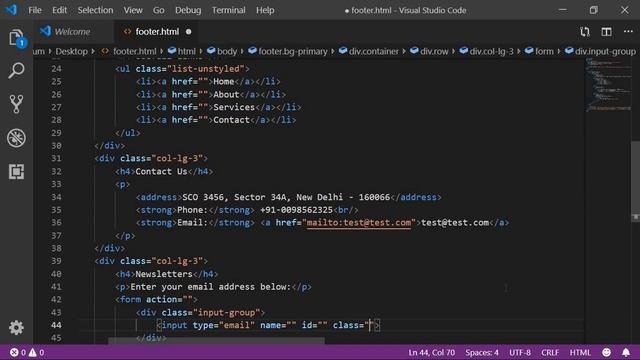Viewport: 640px width, 360px height.
Task: Change the UTF-8 encoding selector
Action: 520,352
